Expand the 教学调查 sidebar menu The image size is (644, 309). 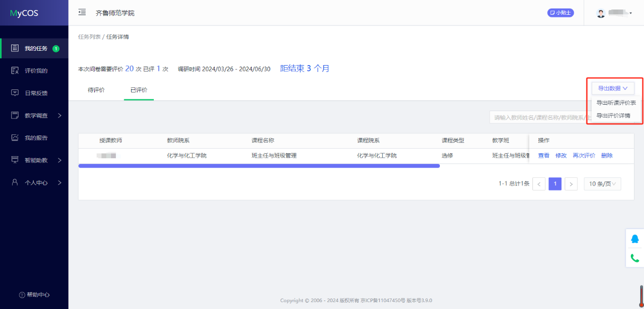click(x=36, y=115)
